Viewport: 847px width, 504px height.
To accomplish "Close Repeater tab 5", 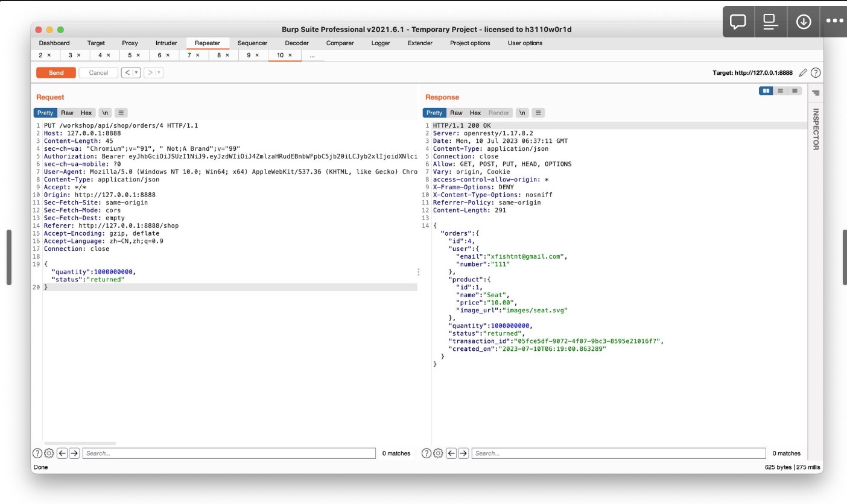I will [x=138, y=55].
